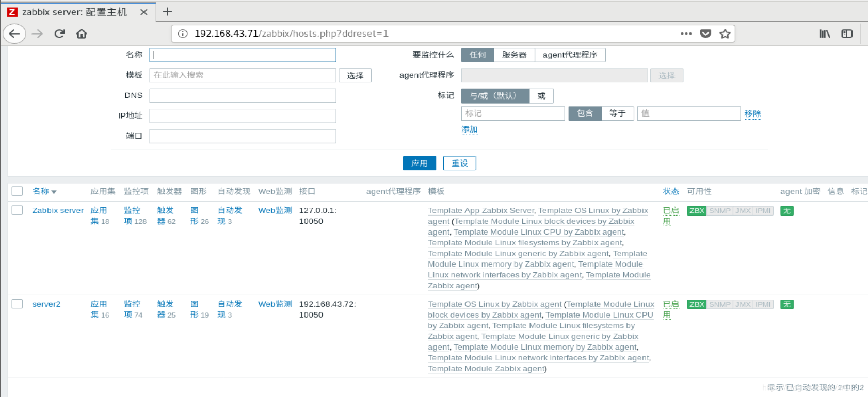The image size is (868, 397).
Task: Sort hosts by 状态 column header
Action: point(671,191)
